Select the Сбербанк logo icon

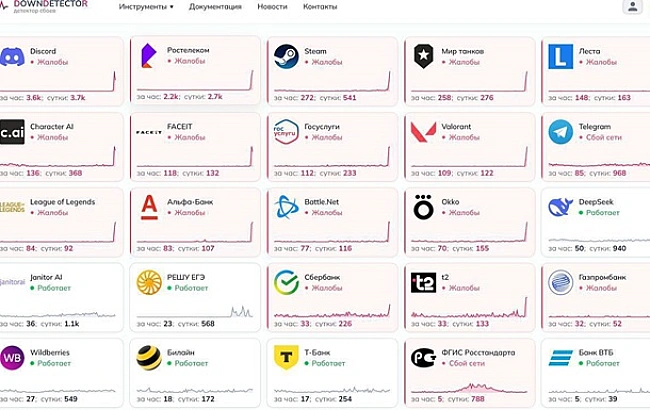point(287,282)
